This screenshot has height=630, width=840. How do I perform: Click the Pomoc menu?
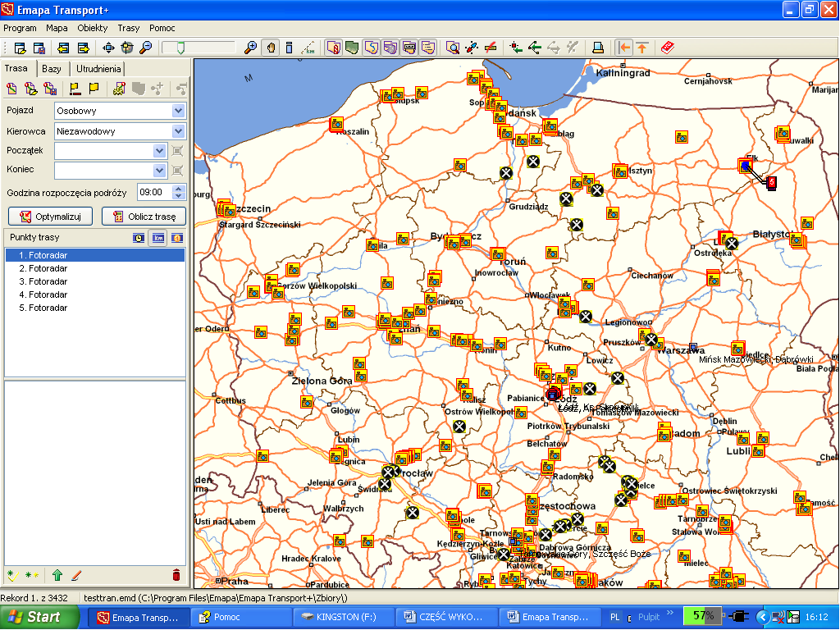pos(162,28)
